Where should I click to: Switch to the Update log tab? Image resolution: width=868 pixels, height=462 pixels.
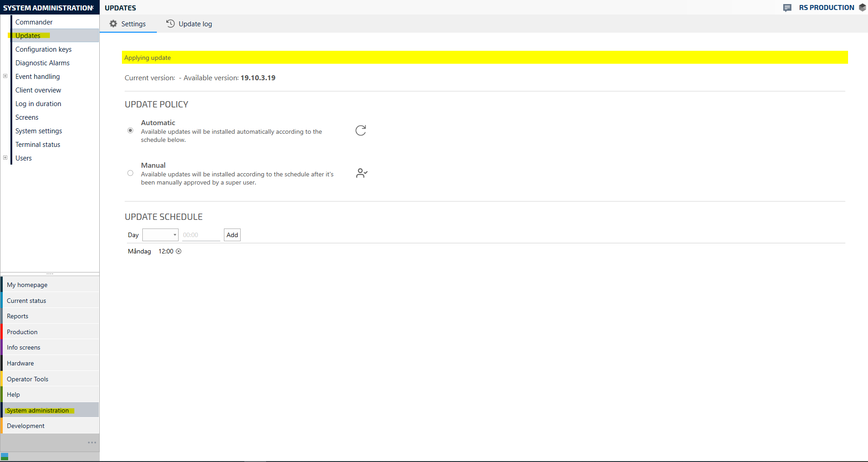click(189, 24)
